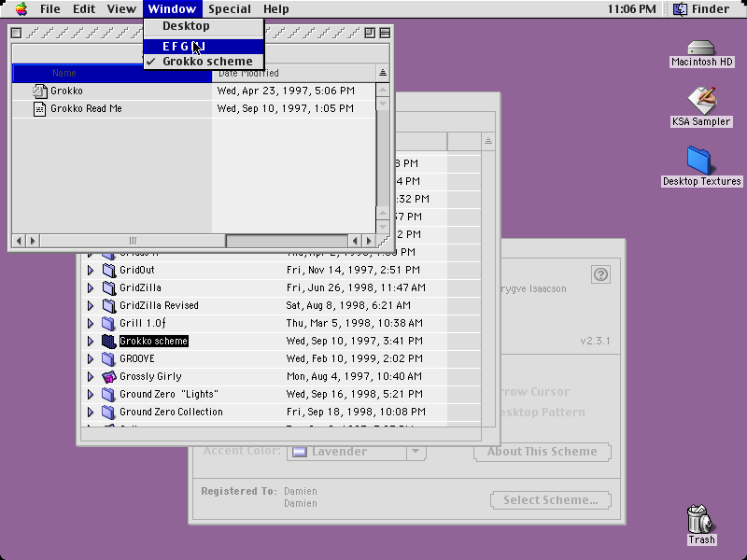747x560 pixels.
Task: Open the View menu
Action: (121, 9)
